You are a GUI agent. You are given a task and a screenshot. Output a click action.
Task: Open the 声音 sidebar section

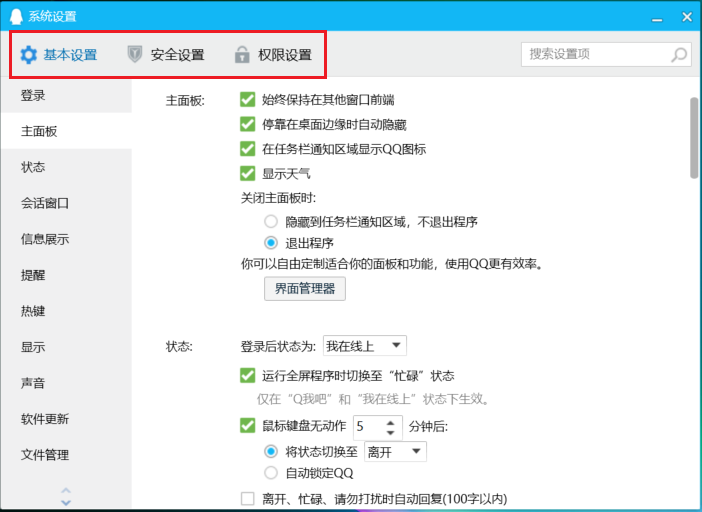(x=66, y=383)
